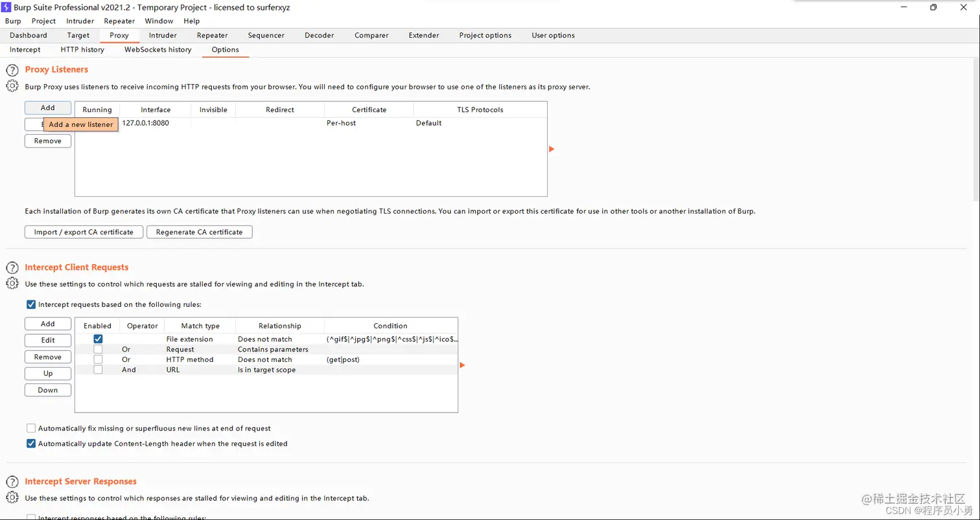Switch to the Comparer tab
This screenshot has height=520, width=980.
(x=371, y=35)
